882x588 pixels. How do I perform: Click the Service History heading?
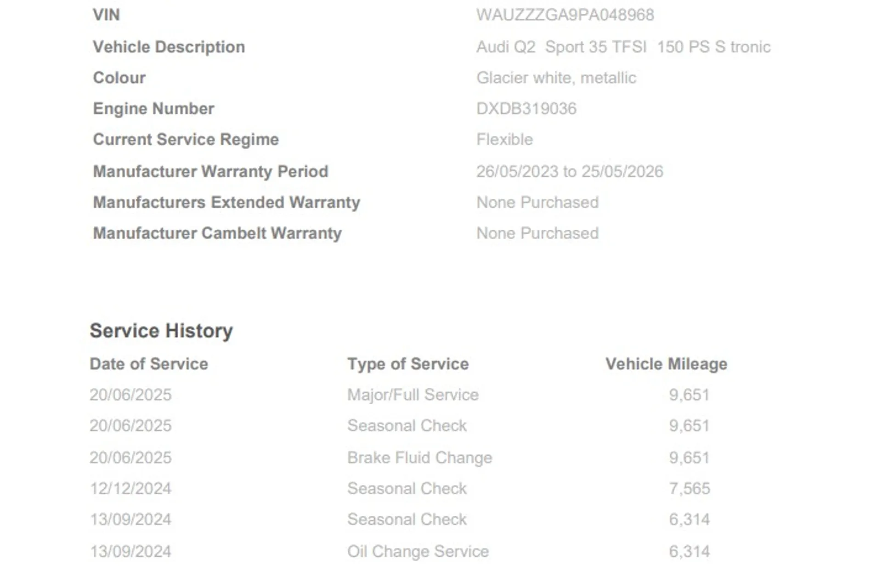pos(161,331)
